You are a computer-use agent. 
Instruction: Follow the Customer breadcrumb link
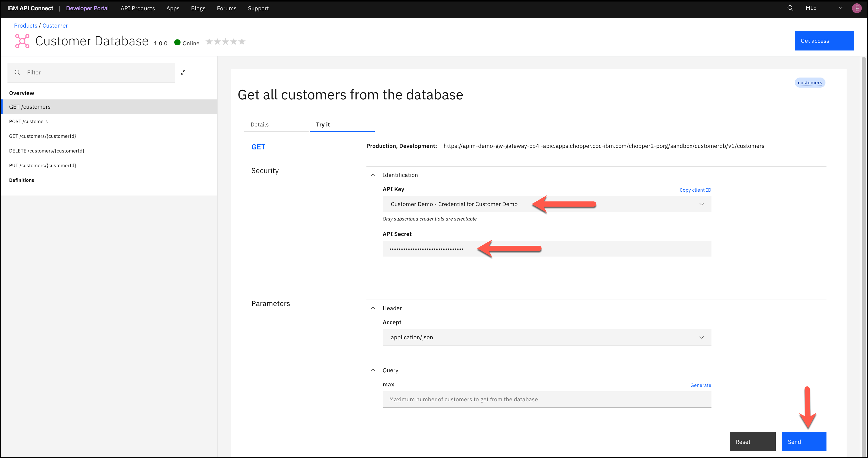tap(55, 26)
